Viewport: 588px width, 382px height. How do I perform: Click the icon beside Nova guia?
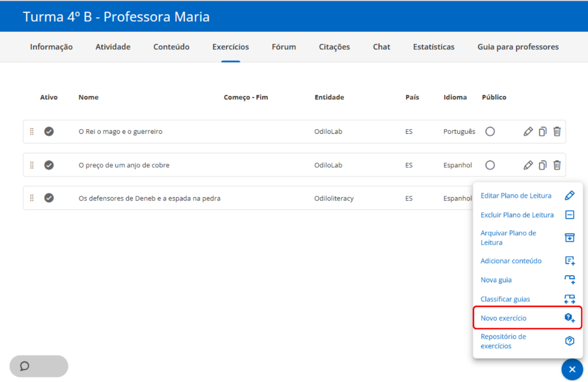569,280
